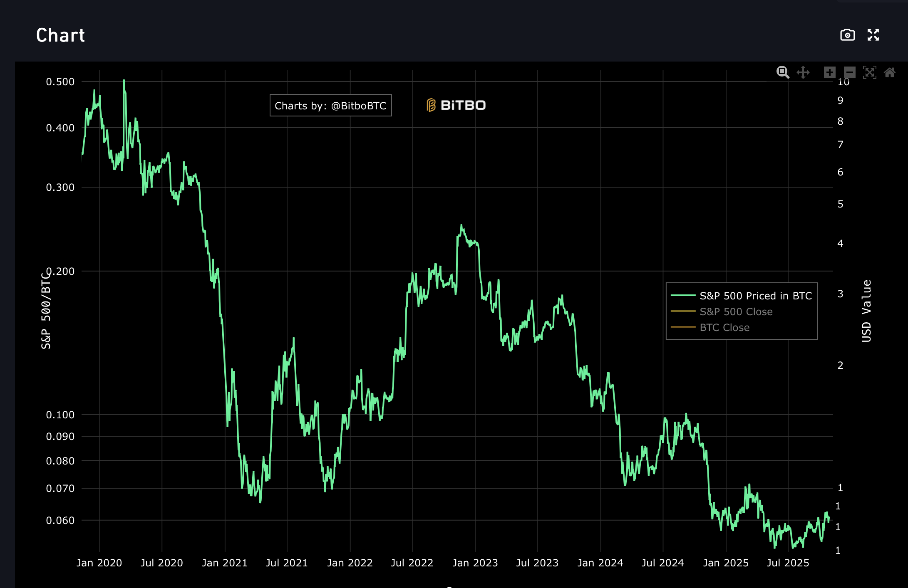Viewport: 908px width, 588px height.
Task: Show the S&P 500 Close series
Action: coord(736,311)
